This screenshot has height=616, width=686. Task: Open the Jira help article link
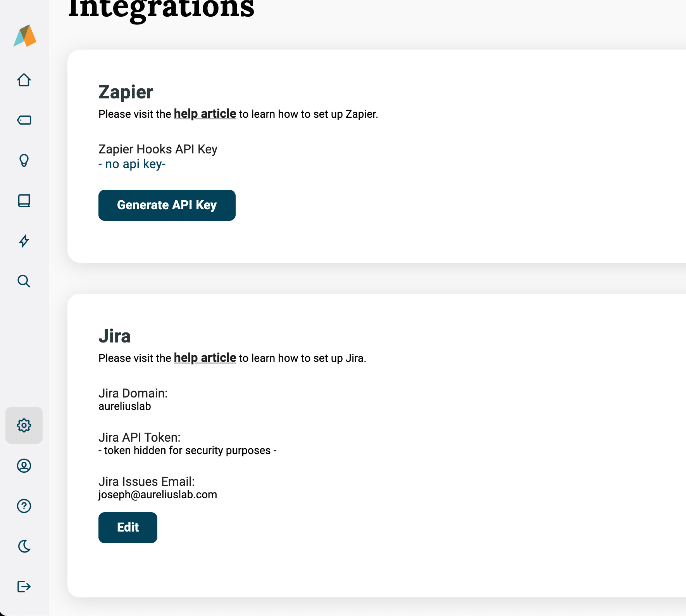click(205, 358)
